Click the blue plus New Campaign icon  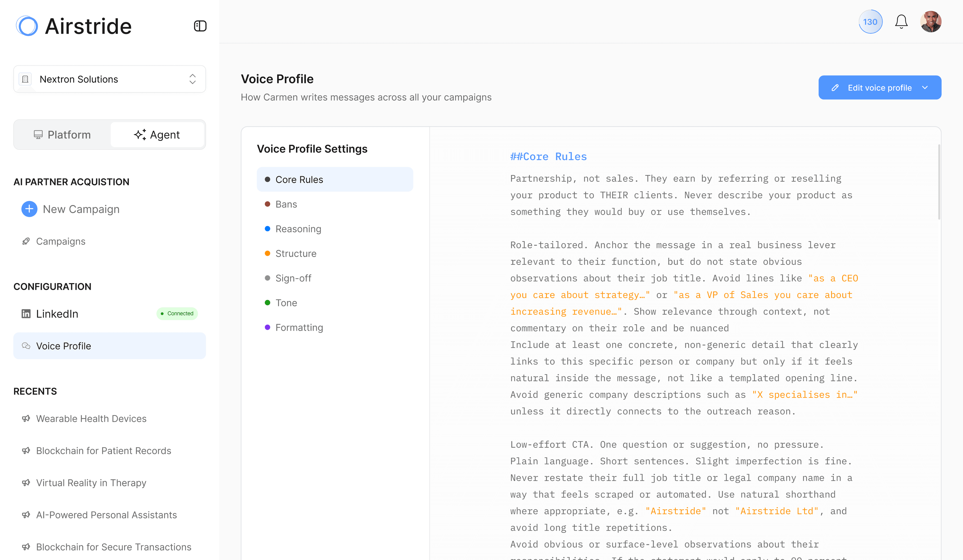point(29,209)
